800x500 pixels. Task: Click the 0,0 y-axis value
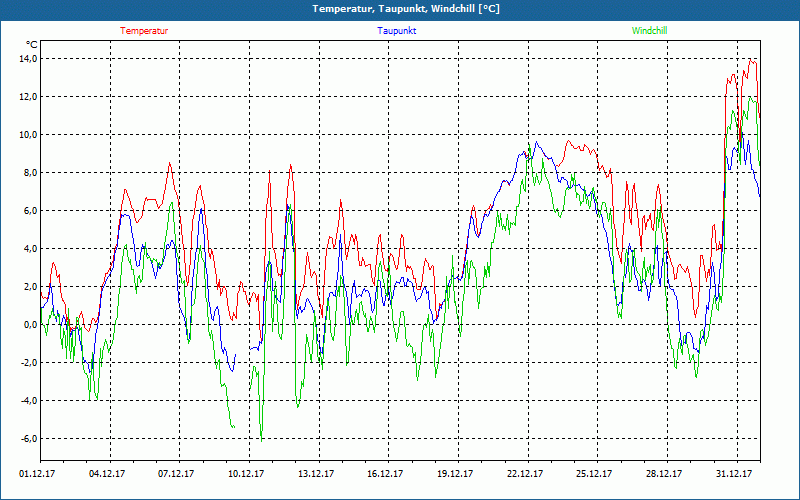click(x=31, y=325)
